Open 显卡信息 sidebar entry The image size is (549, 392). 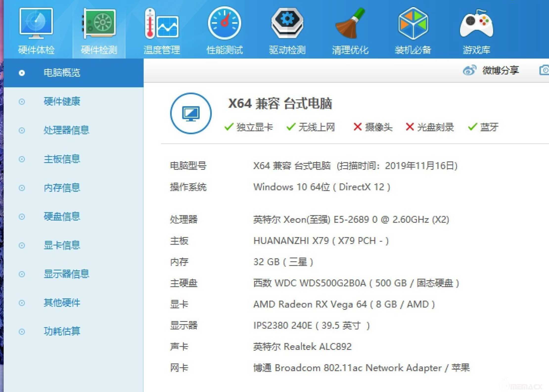click(x=62, y=245)
